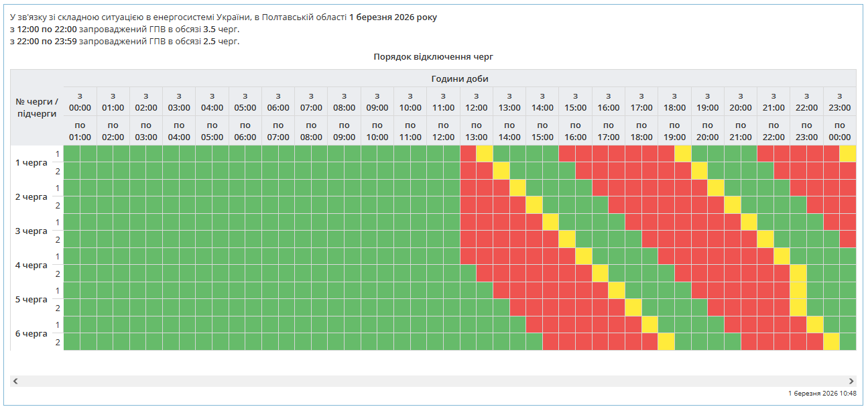
Task: Click the 'з 22:00' column header
Action: pyautogui.click(x=806, y=102)
